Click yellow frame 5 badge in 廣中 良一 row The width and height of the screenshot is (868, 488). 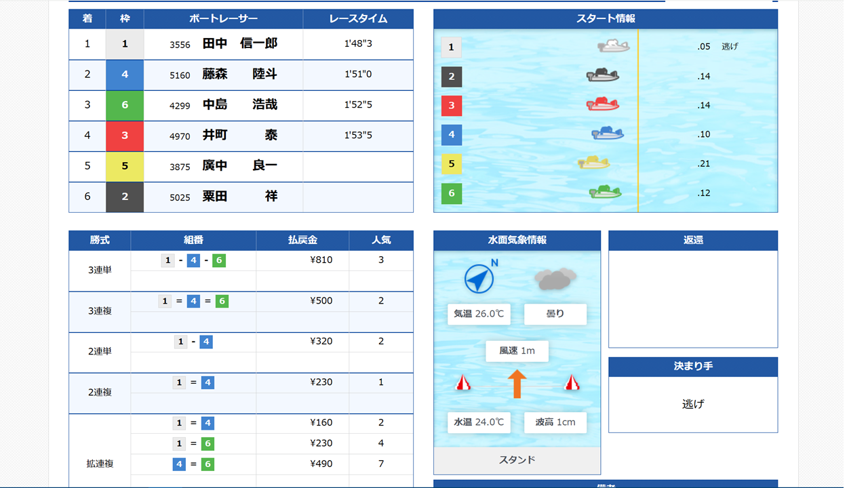click(125, 166)
